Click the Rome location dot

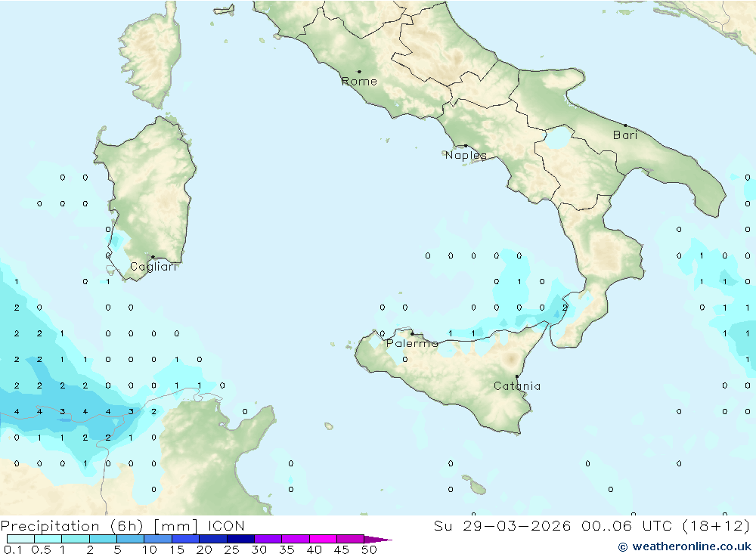pyautogui.click(x=359, y=71)
